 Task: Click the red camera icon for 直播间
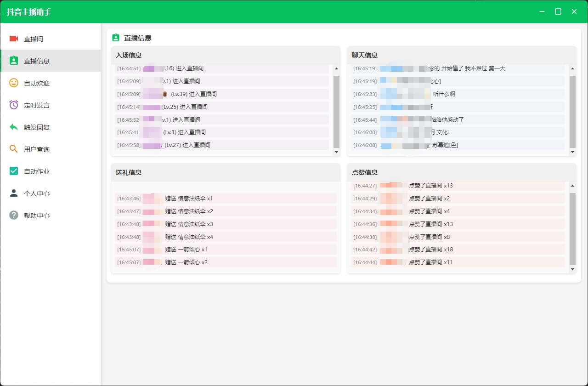pyautogui.click(x=14, y=39)
